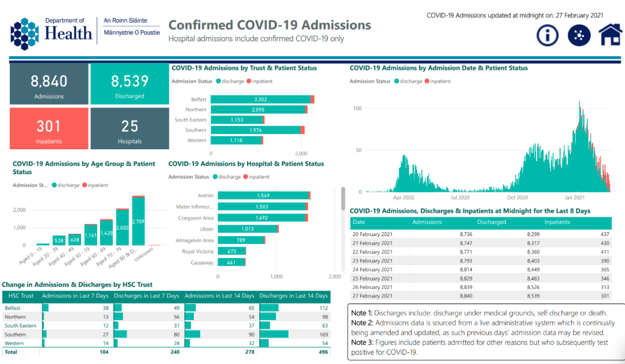Click the Belfast bar in Trust chart

tap(260, 100)
